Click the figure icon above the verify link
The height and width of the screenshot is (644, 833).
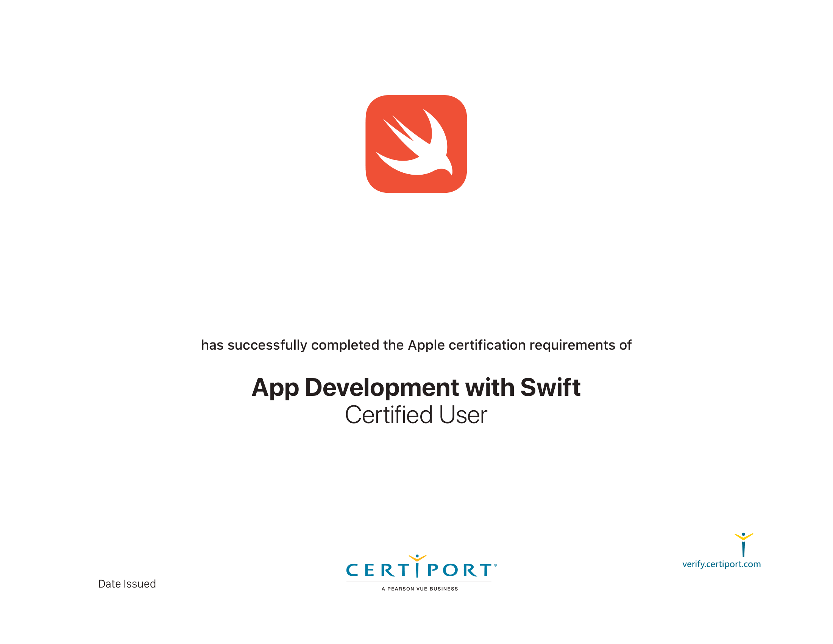[x=743, y=546]
